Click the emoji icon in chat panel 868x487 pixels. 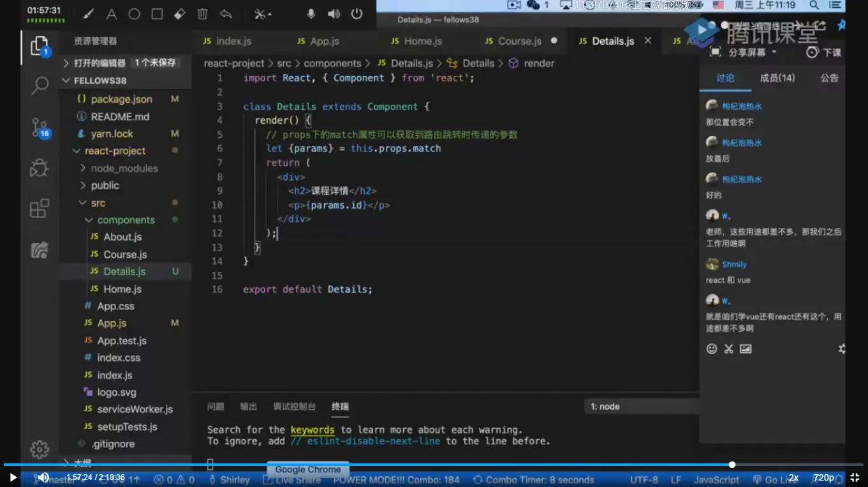(712, 348)
